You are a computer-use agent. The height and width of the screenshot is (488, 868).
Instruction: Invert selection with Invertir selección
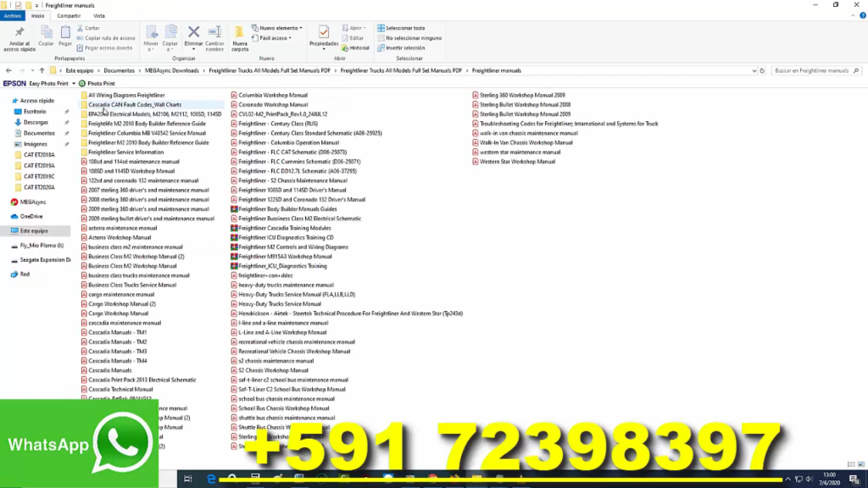tap(401, 48)
